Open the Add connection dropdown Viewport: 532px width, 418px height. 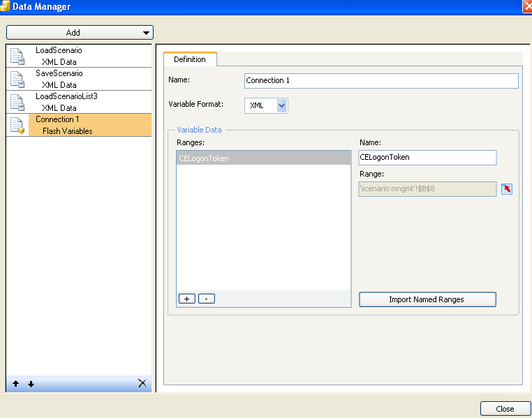80,33
